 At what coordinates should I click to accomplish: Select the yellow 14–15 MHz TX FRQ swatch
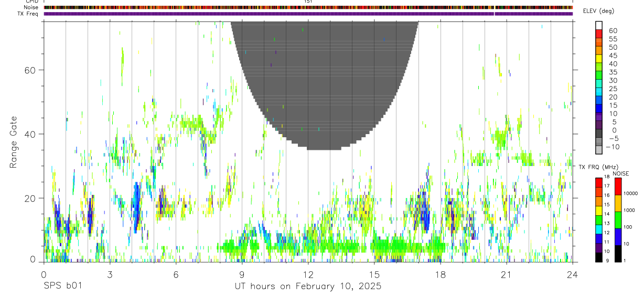tap(599, 210)
